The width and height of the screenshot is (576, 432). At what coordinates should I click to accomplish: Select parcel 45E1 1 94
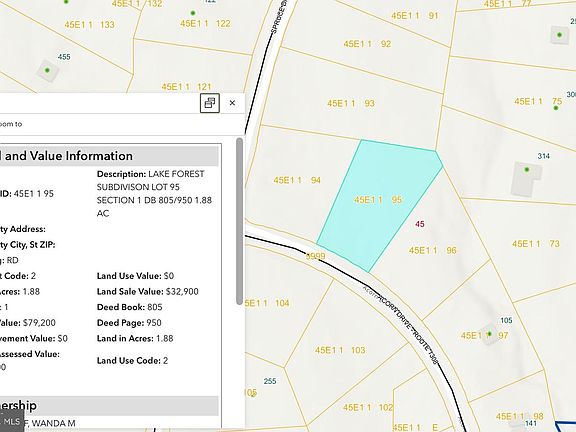click(297, 180)
